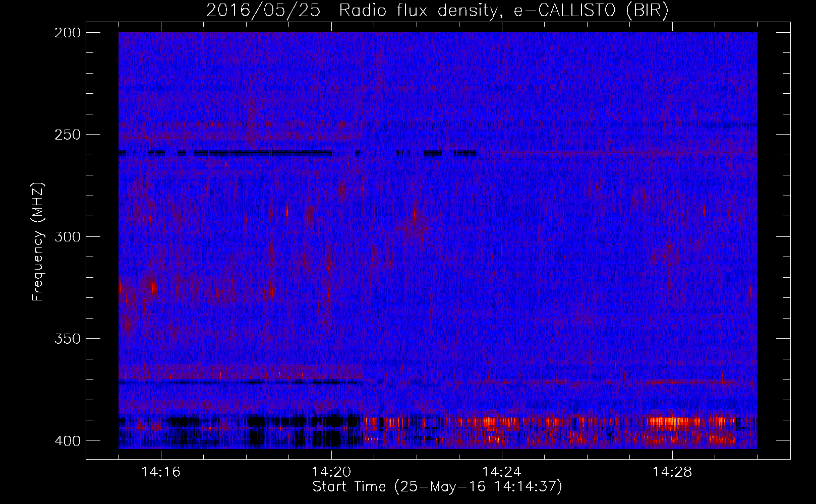This screenshot has height=504, width=816.
Task: Click the 14:28 time tick label
Action: (x=672, y=472)
